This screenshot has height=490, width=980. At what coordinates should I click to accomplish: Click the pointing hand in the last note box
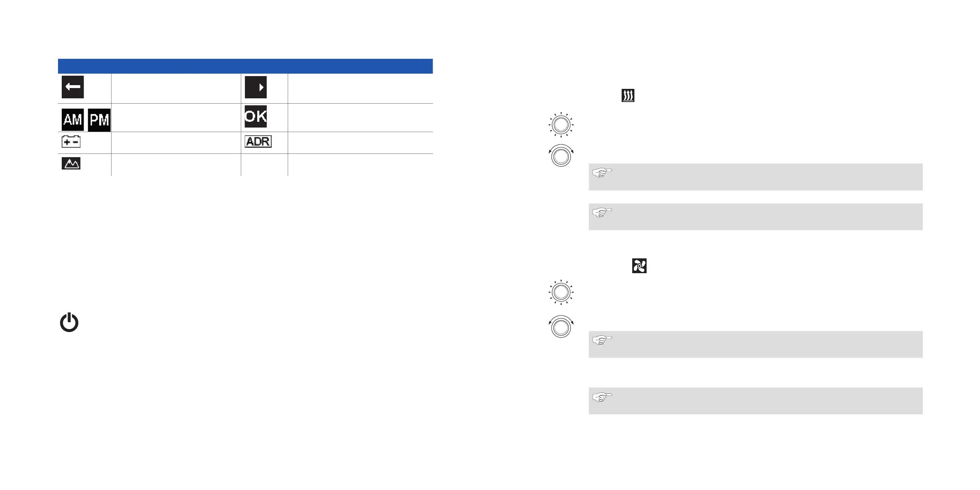(x=602, y=397)
